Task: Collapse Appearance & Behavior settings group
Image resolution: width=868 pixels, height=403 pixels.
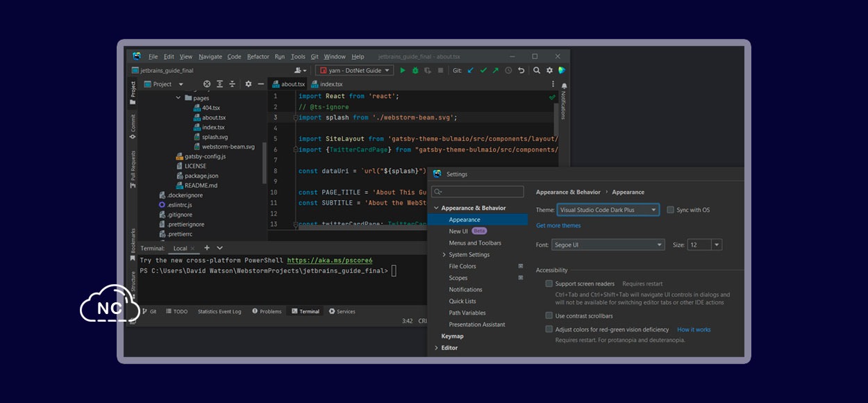Action: (x=436, y=208)
